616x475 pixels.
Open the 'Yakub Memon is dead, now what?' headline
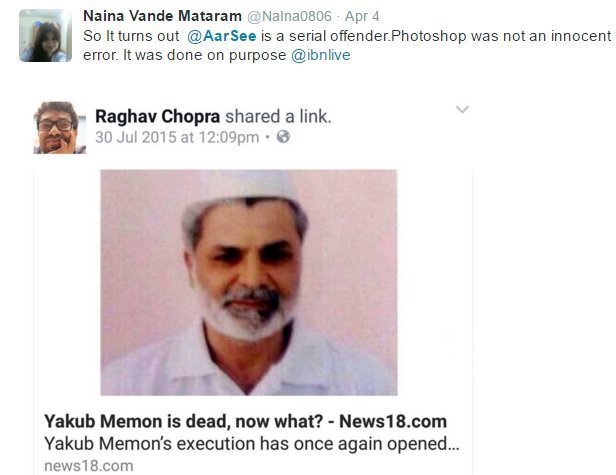click(246, 421)
